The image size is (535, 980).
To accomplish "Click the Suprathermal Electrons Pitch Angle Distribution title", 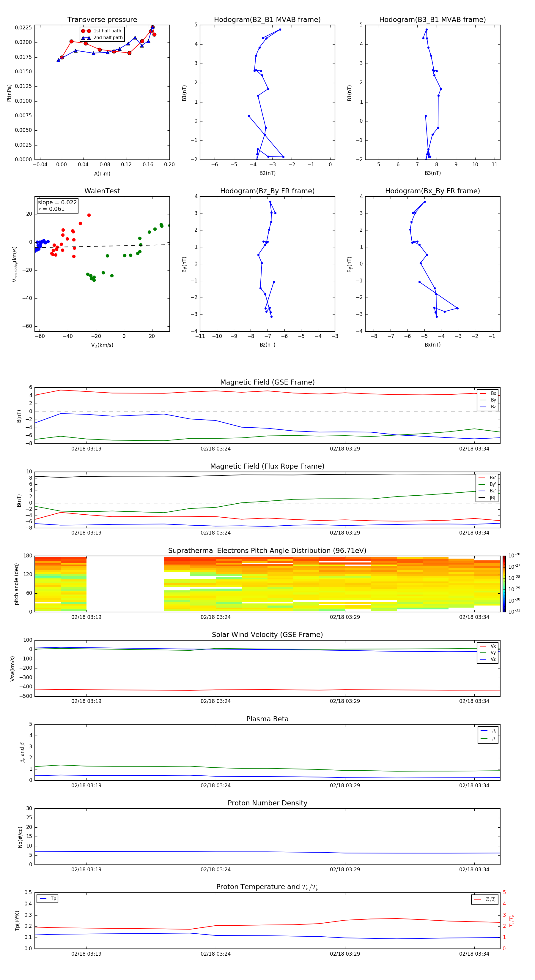I will (267, 551).
